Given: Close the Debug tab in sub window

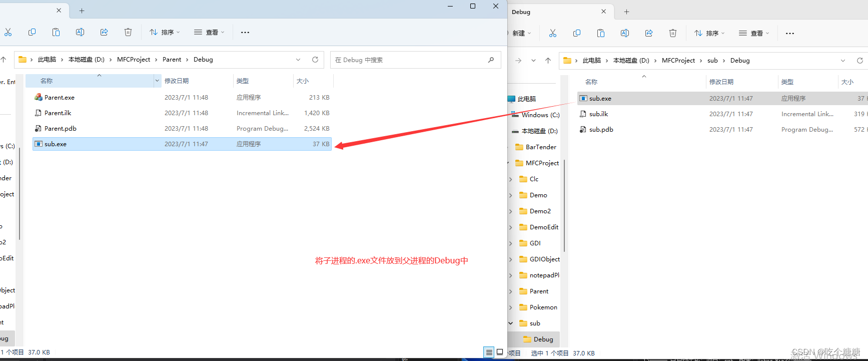Looking at the screenshot, I should point(604,12).
